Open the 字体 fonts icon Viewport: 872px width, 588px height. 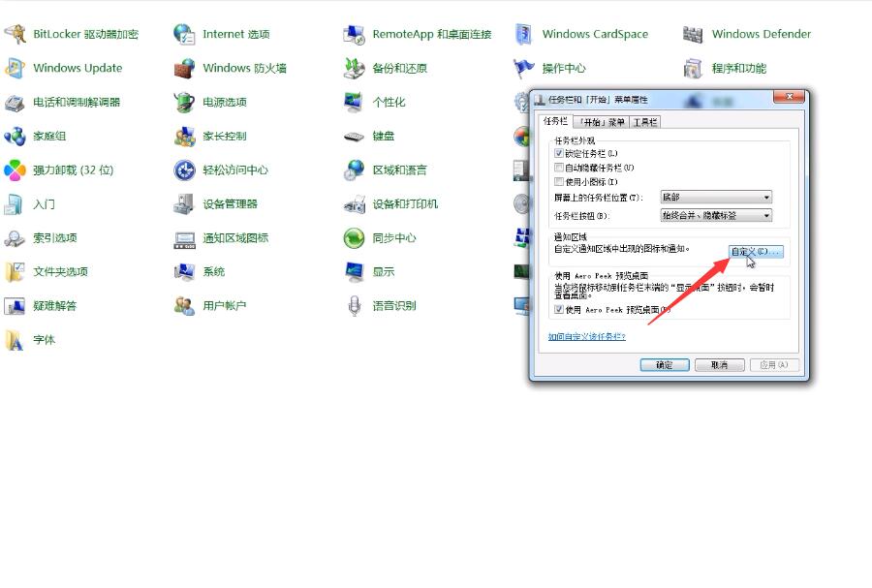[15, 340]
